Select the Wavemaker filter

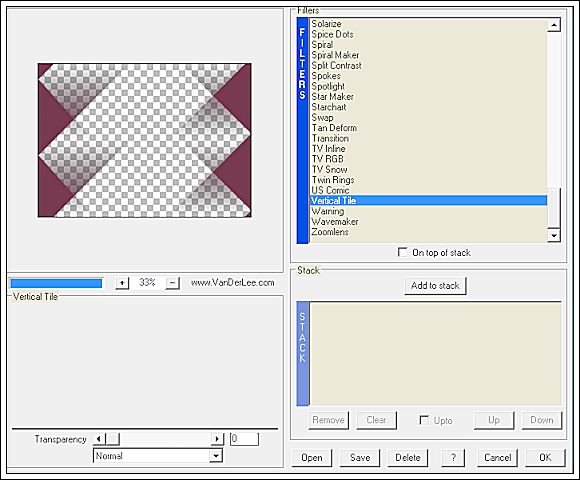pos(334,222)
